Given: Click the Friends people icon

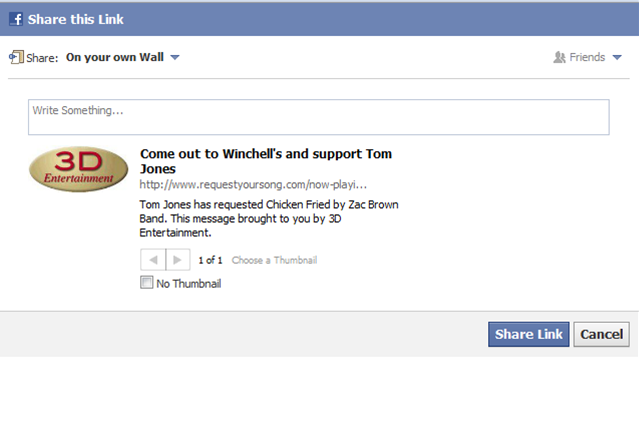Looking at the screenshot, I should [x=560, y=57].
